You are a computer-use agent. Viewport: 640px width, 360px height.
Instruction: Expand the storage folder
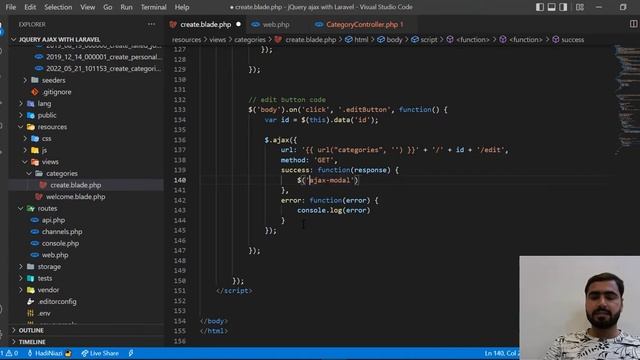click(49, 267)
